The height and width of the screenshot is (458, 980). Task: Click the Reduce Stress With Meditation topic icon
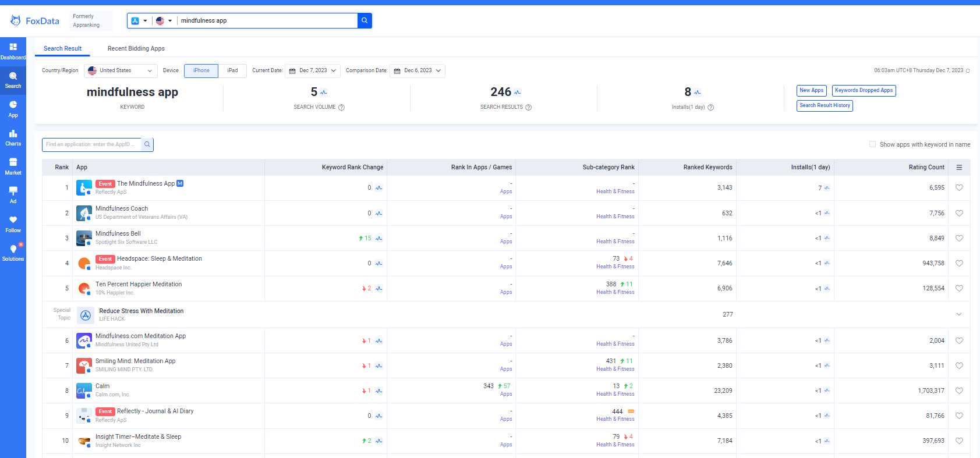click(x=86, y=315)
